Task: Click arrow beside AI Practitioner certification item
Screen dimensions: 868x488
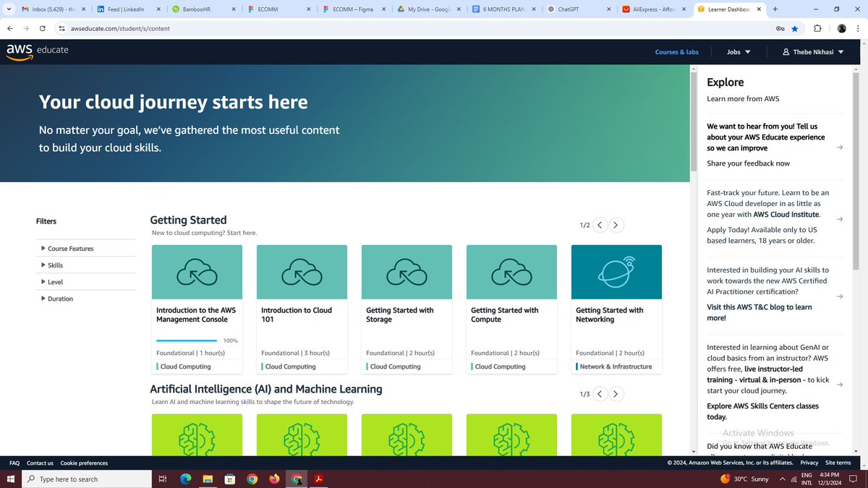Action: [x=839, y=296]
